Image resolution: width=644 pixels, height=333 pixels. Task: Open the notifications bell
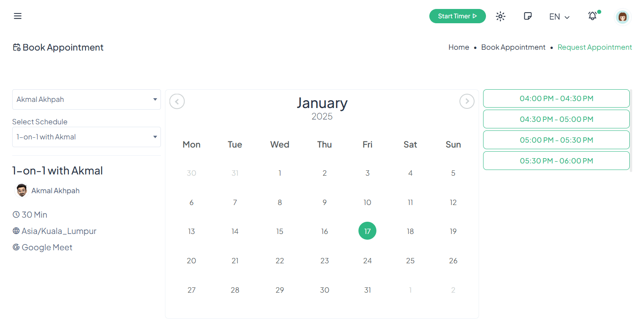click(593, 16)
